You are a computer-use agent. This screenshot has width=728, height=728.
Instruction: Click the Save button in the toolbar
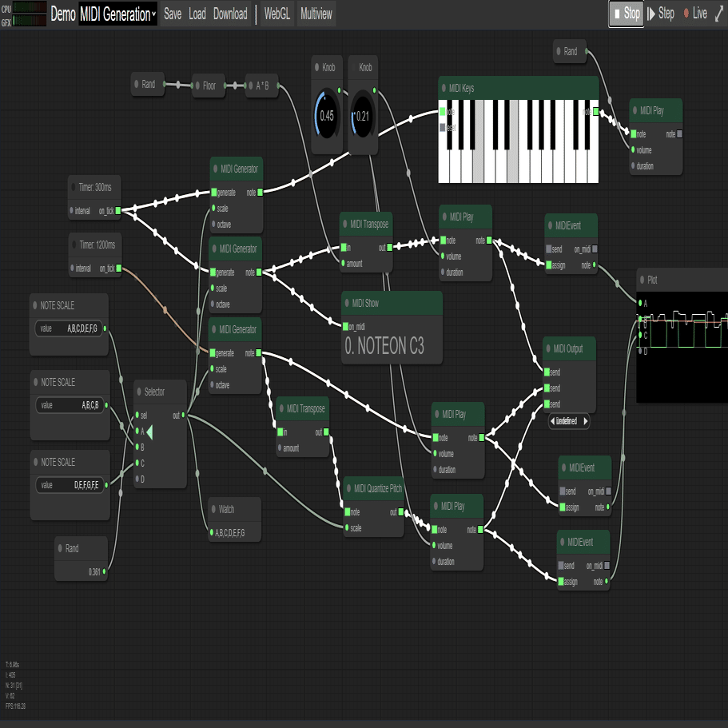point(173,14)
